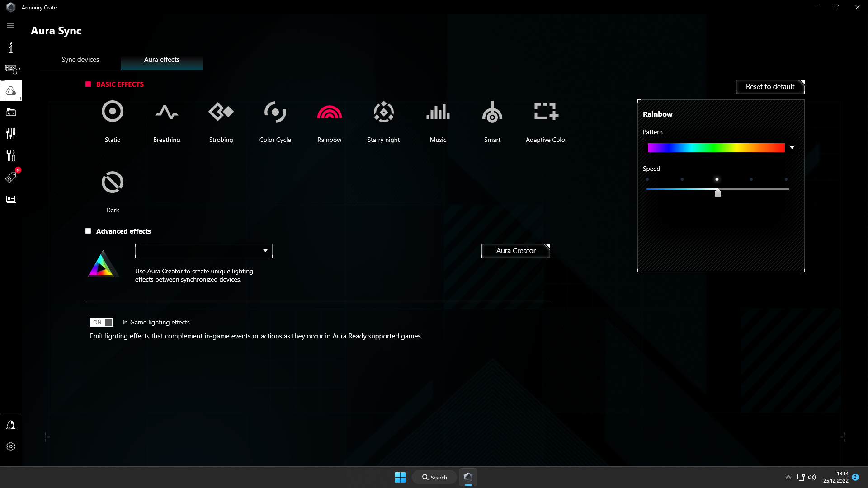
Task: Activate the Color Cycle effect
Action: (275, 118)
